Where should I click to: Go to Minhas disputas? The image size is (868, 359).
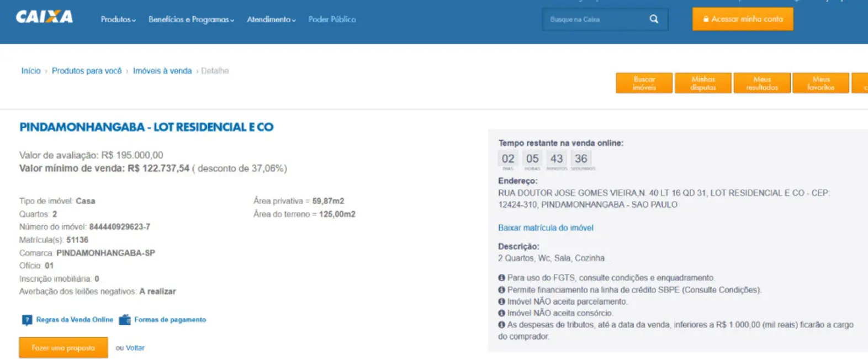coord(702,83)
